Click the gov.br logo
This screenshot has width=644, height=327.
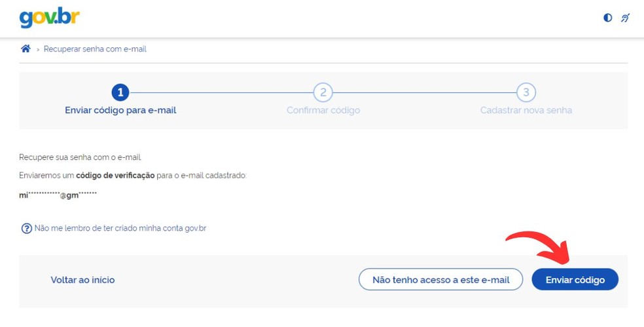[49, 18]
